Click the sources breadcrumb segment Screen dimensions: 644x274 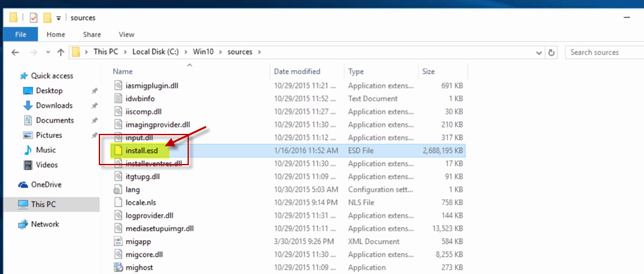pyautogui.click(x=240, y=52)
